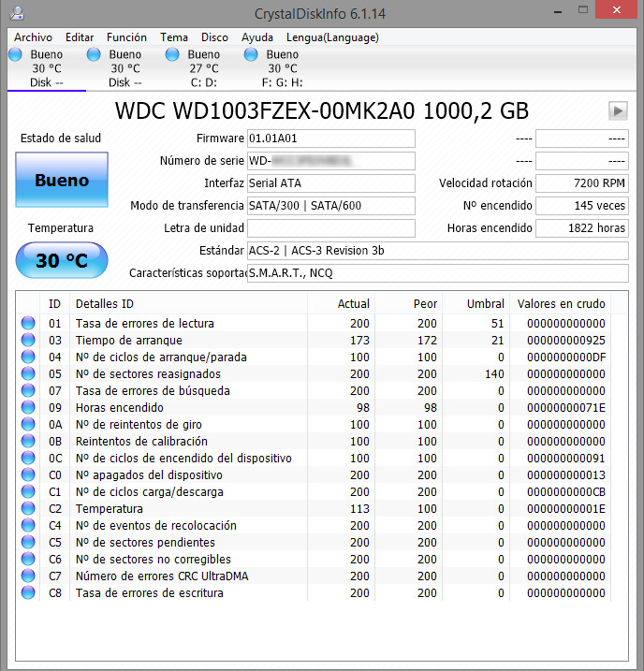644x671 pixels.
Task: Click status icon for Tasa de errores de lectura
Action: click(x=28, y=323)
